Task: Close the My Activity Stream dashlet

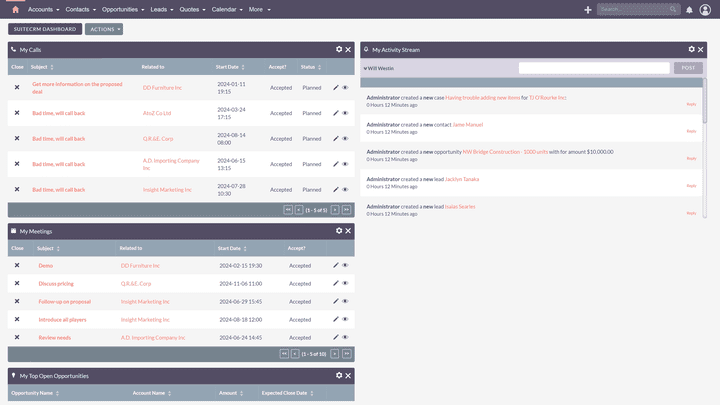Action: [x=699, y=49]
